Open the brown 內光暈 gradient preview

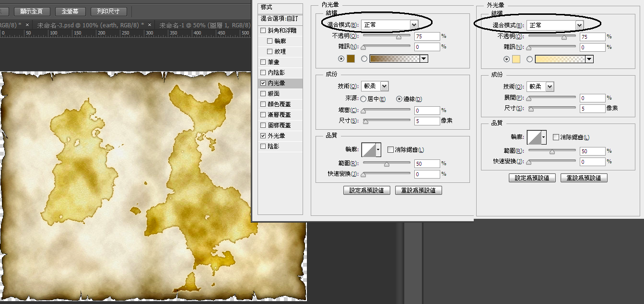tap(395, 58)
